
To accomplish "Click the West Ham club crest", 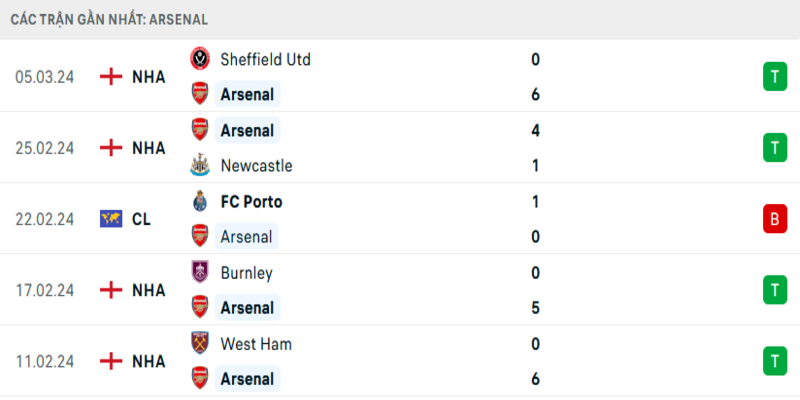I will tap(200, 344).
